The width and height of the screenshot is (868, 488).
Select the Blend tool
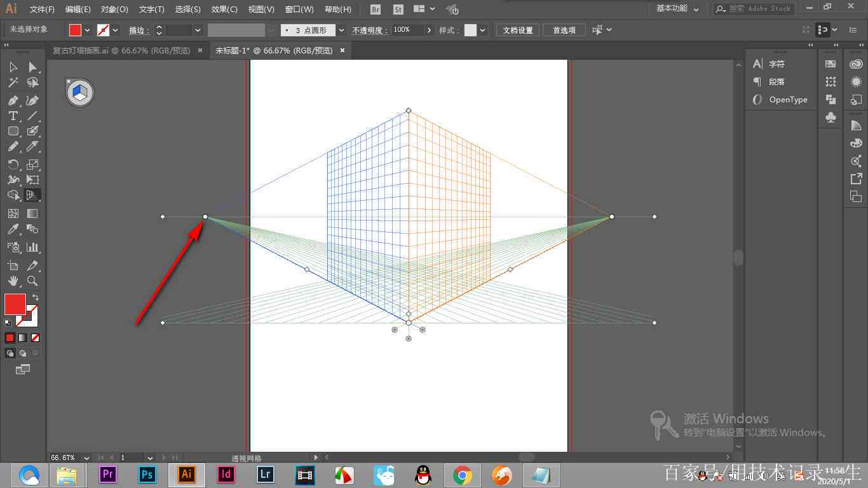[32, 229]
